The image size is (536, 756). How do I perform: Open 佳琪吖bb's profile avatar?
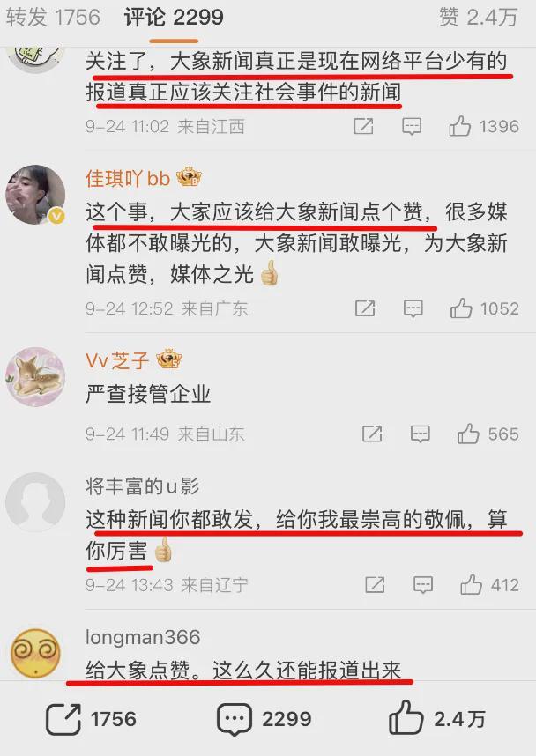click(35, 195)
